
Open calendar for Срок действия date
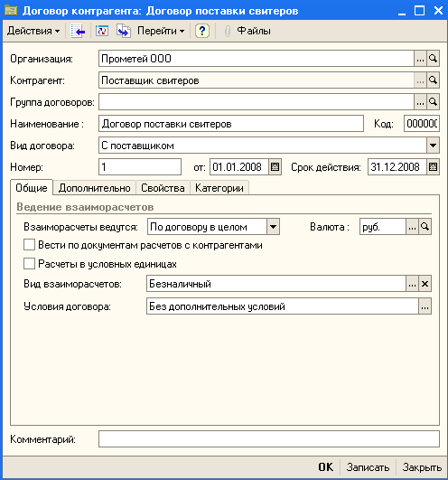tap(433, 167)
